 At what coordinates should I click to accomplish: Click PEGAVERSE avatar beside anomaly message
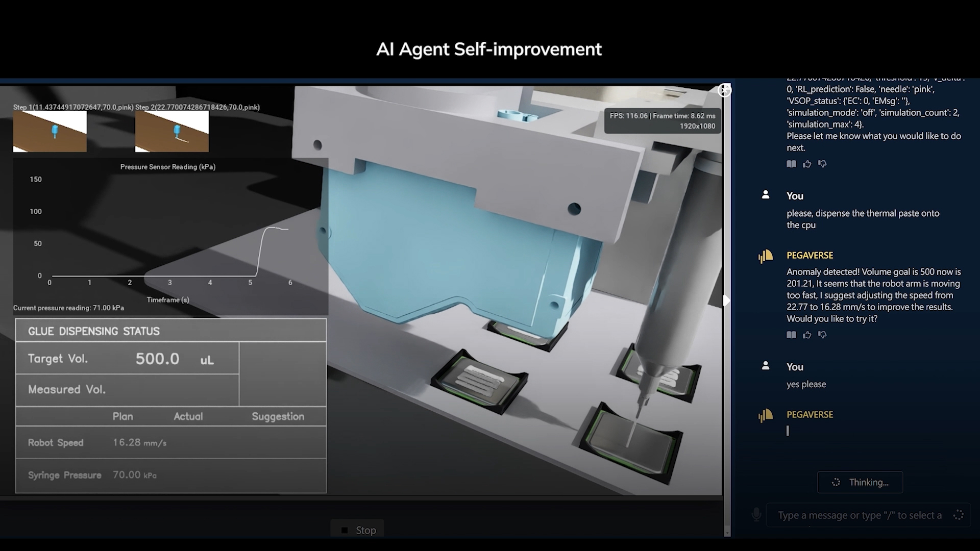(766, 256)
